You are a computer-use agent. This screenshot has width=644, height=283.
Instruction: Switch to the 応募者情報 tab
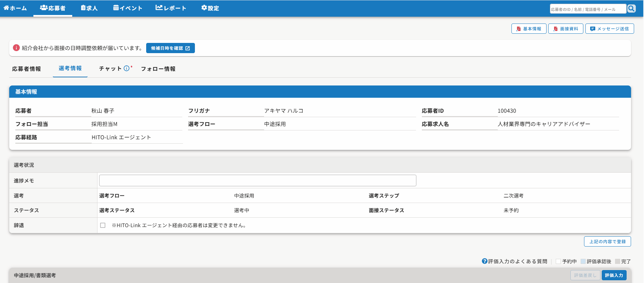tap(27, 69)
